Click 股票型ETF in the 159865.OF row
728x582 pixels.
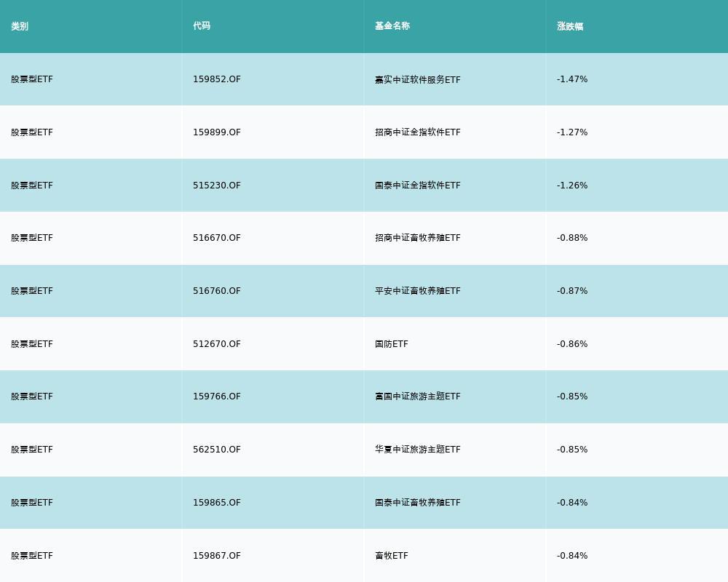coord(32,503)
